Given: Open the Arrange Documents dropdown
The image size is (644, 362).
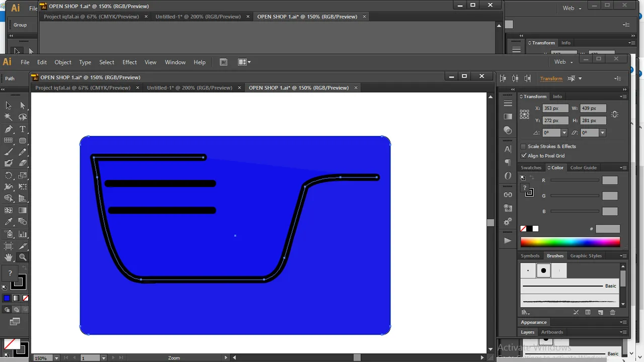Looking at the screenshot, I should 245,62.
